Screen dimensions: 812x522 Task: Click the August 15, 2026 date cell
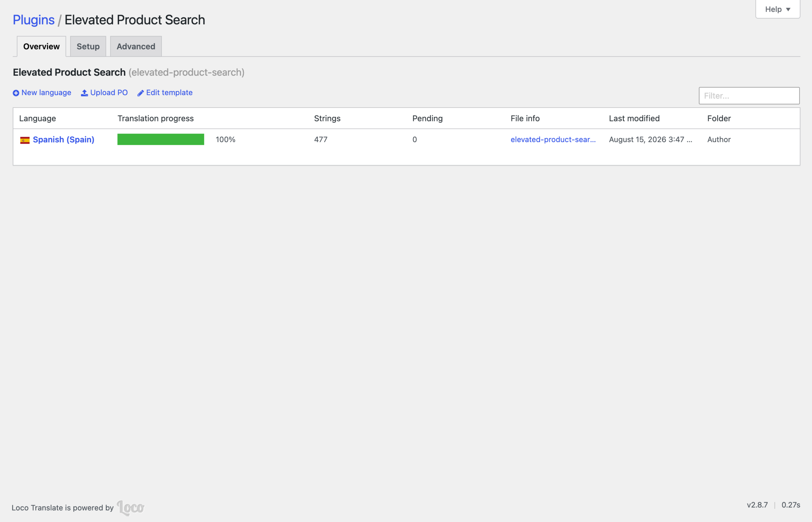[x=651, y=140]
